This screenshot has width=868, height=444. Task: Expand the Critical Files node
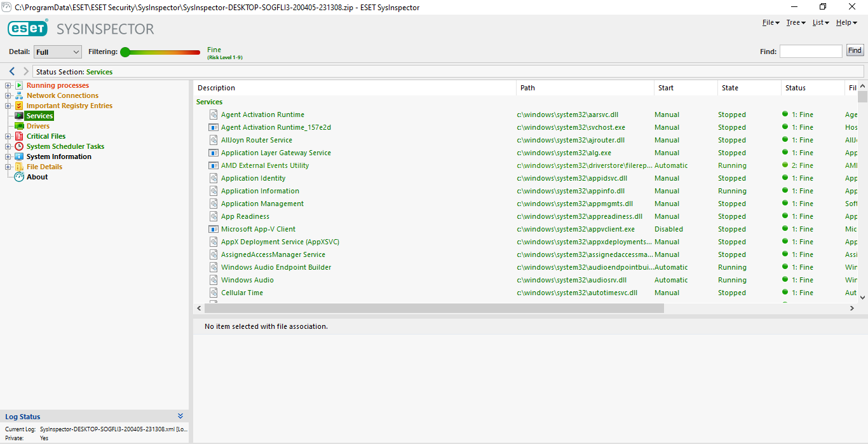tap(8, 136)
